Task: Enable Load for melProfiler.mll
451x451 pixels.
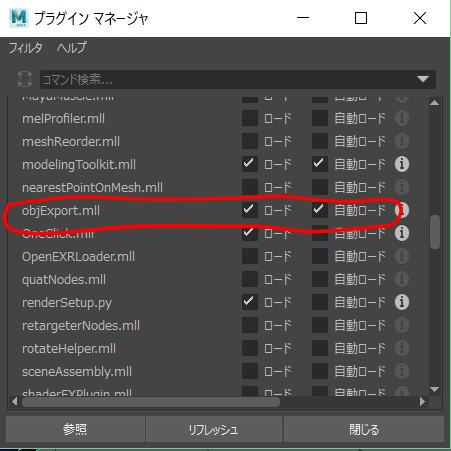Action: pos(250,118)
